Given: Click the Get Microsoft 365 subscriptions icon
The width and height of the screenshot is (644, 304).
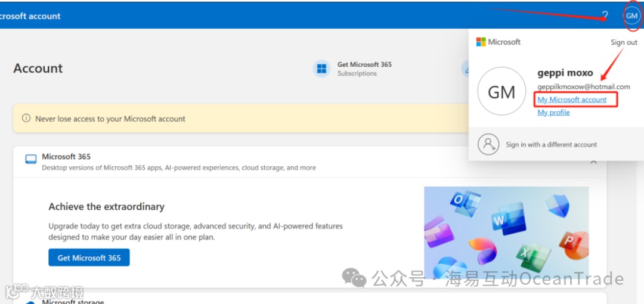Looking at the screenshot, I should pyautogui.click(x=321, y=69).
